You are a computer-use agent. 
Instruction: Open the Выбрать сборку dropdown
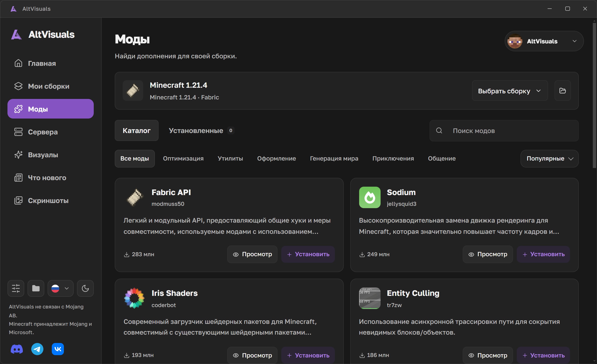(x=510, y=91)
